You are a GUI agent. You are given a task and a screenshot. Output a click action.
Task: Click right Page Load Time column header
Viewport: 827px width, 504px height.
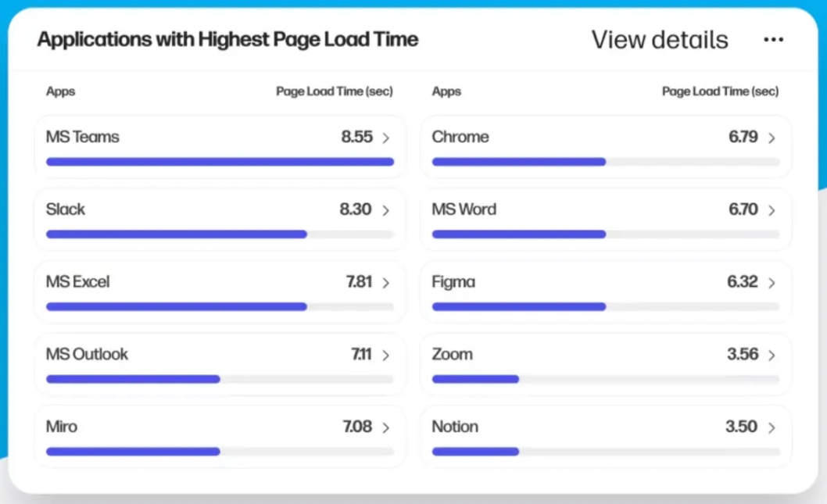[x=720, y=91]
